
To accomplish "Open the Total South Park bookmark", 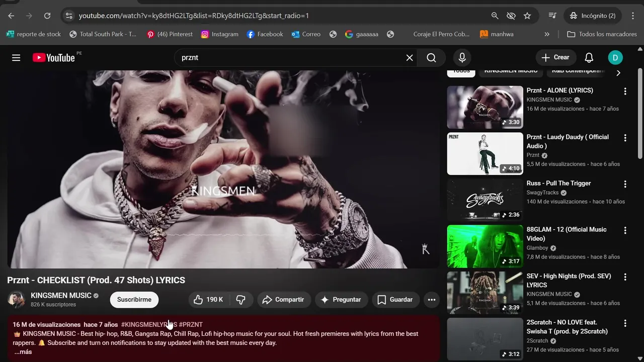I will tap(103, 34).
